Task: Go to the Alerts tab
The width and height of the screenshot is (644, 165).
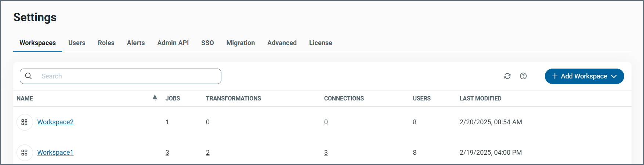Action: (136, 43)
